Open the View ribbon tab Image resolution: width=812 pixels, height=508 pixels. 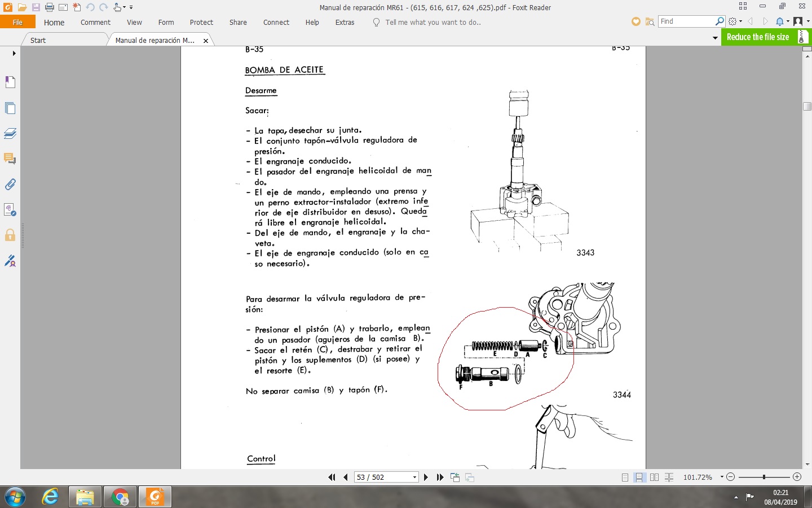click(134, 23)
